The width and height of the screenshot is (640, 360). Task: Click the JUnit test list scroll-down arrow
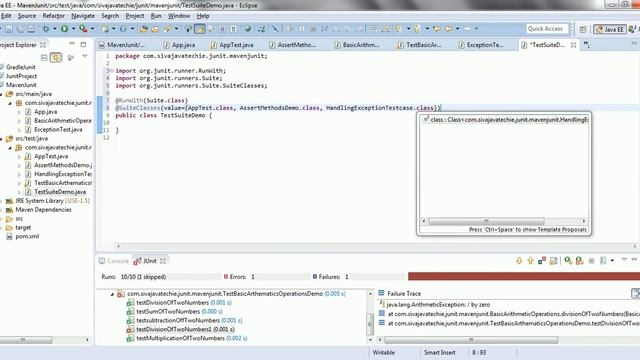click(x=370, y=340)
